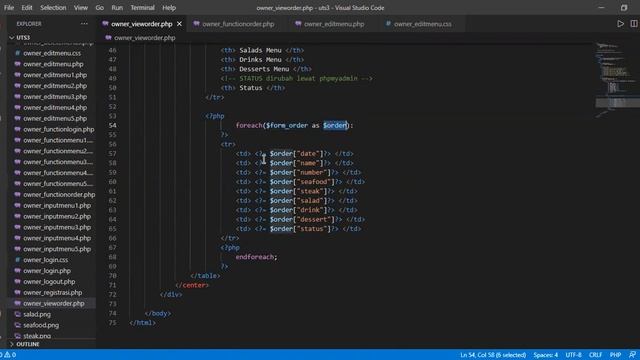Open owner_editmenu4.php file
640x360 pixels.
point(55,108)
